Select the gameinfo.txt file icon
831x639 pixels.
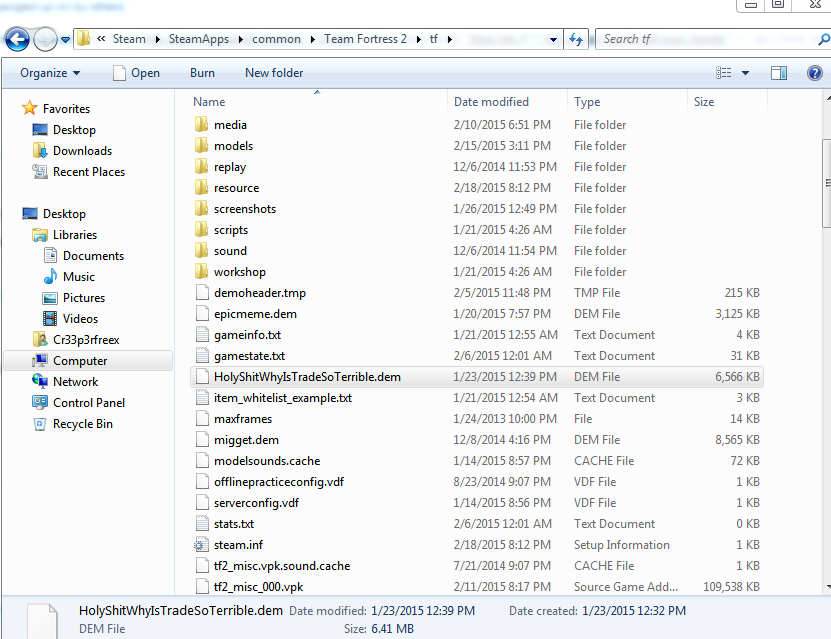coord(202,335)
